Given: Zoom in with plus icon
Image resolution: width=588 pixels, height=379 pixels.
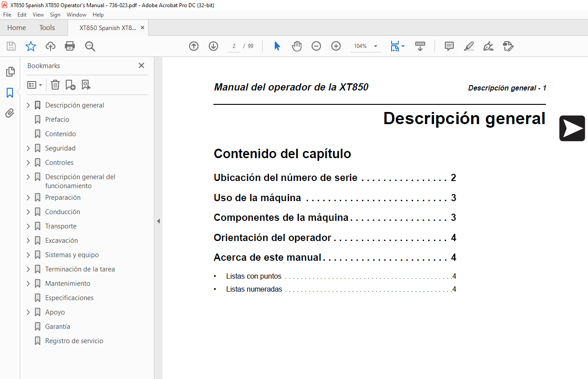Looking at the screenshot, I should pos(336,46).
